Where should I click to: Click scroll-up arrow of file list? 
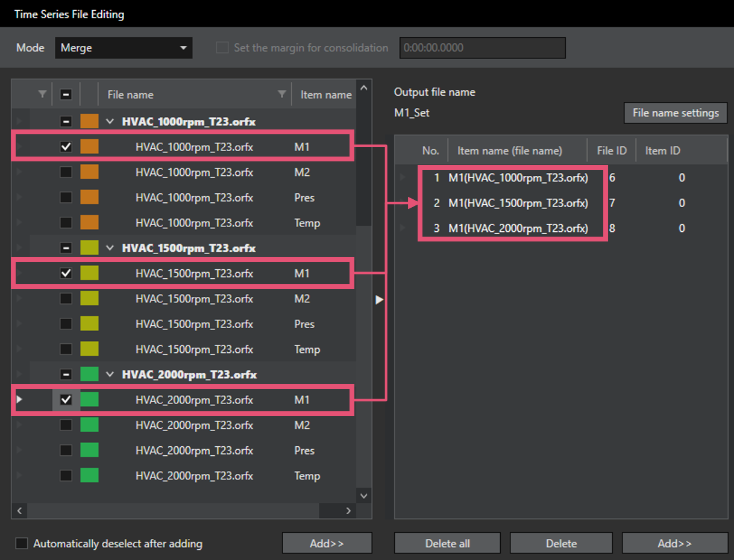tap(363, 89)
